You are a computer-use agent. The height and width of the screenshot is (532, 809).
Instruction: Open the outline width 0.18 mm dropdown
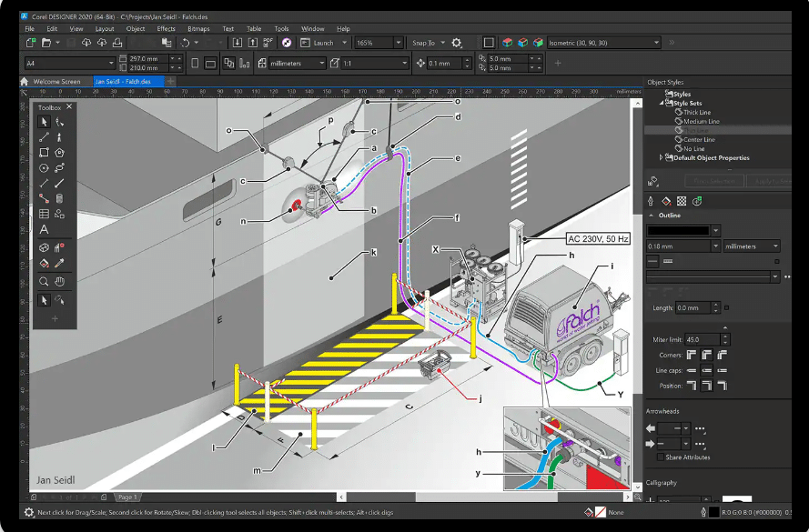coord(715,246)
